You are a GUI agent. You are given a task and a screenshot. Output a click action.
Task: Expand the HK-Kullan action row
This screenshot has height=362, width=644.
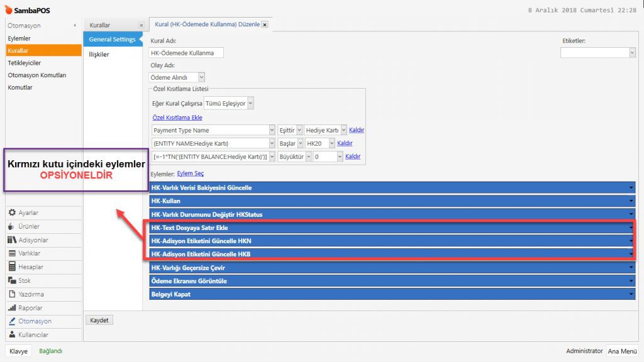point(631,201)
